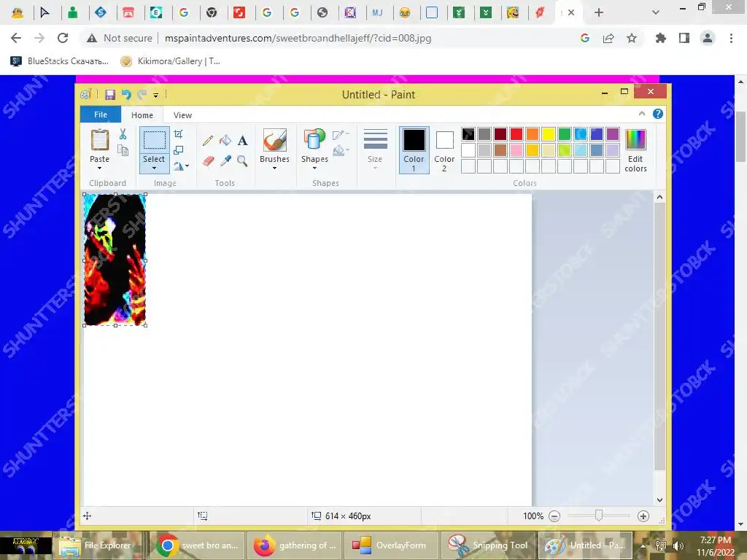Collapse the Paint ribbon with chevron

tap(642, 114)
